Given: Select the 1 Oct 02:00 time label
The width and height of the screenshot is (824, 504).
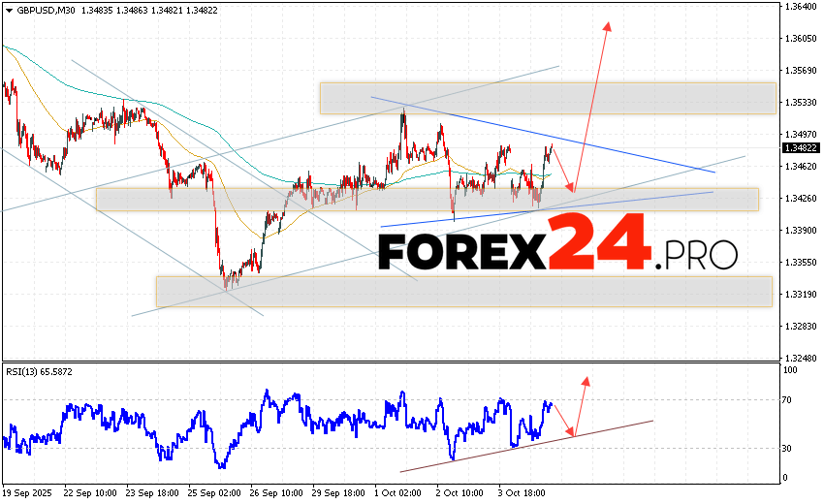Looking at the screenshot, I should click(x=397, y=491).
